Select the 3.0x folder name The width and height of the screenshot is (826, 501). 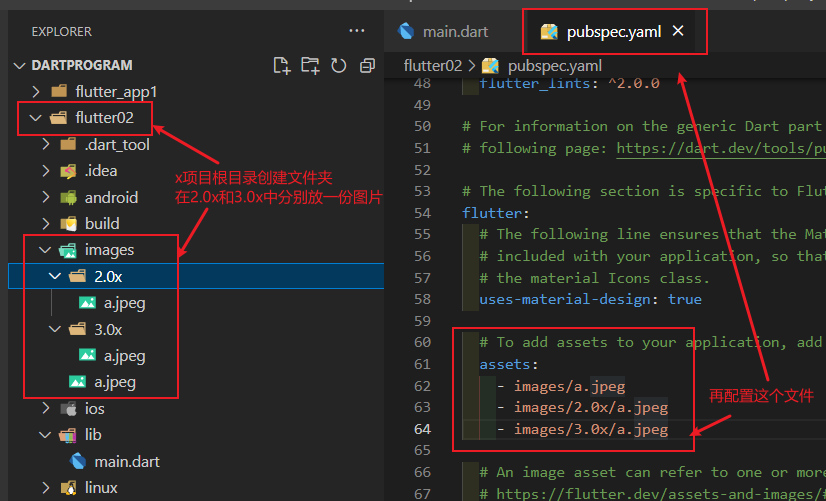tap(108, 330)
